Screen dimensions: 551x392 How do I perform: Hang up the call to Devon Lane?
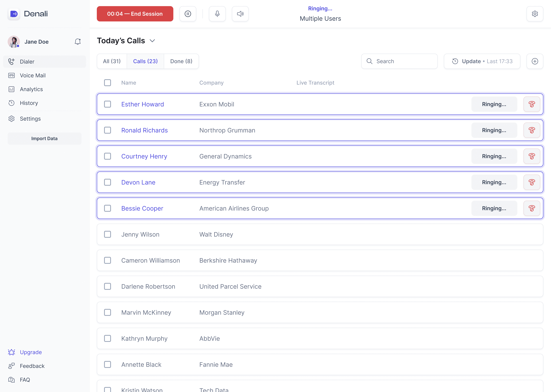(x=531, y=182)
